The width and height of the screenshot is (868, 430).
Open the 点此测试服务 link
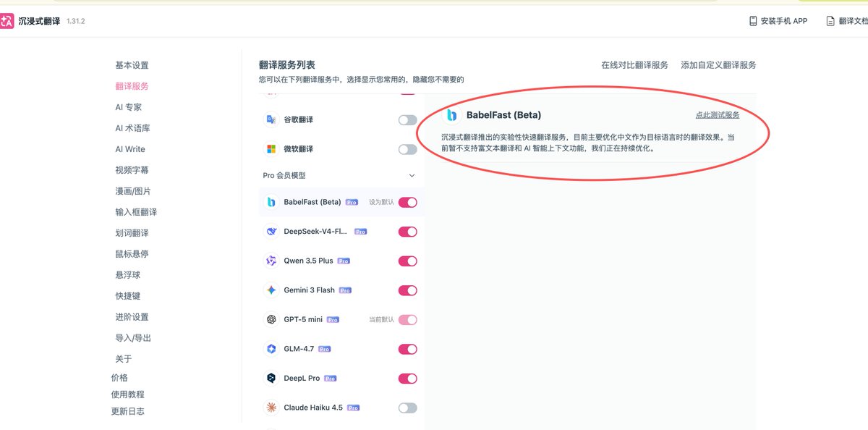coord(718,115)
